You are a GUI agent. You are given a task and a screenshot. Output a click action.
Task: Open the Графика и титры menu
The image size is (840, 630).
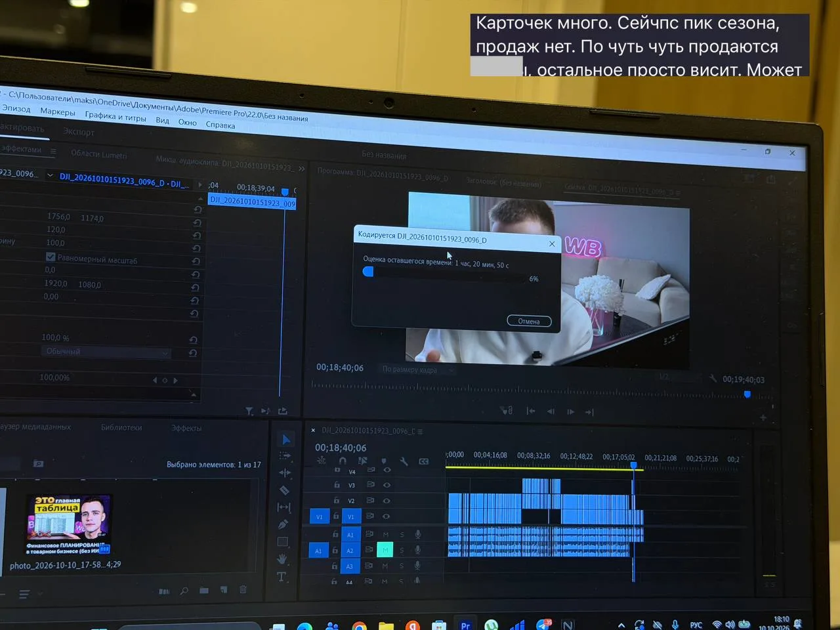[115, 116]
